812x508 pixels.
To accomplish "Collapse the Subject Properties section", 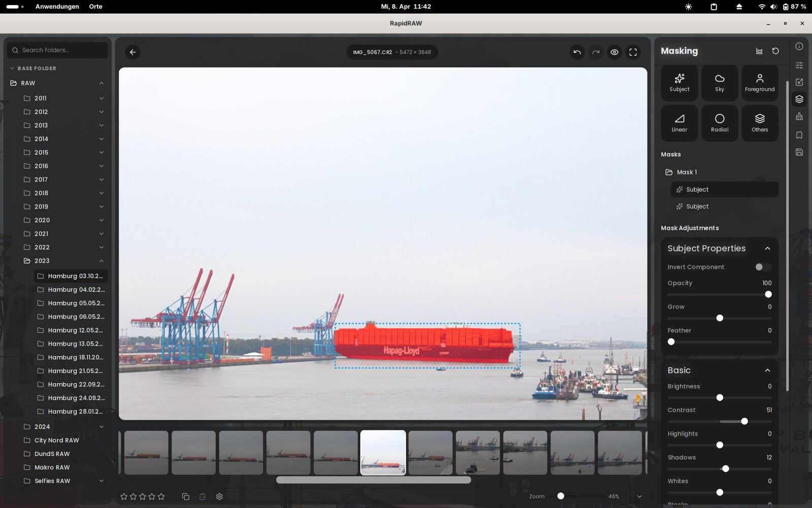I will 767,248.
